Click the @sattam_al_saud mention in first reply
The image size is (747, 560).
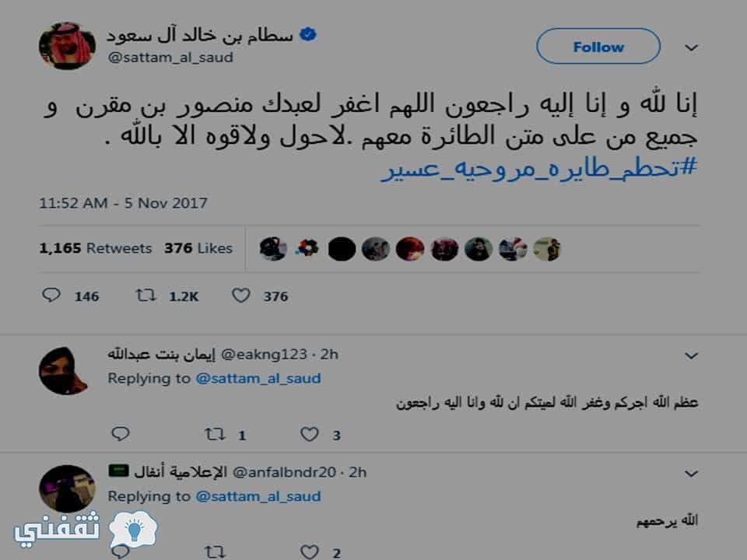click(x=258, y=378)
